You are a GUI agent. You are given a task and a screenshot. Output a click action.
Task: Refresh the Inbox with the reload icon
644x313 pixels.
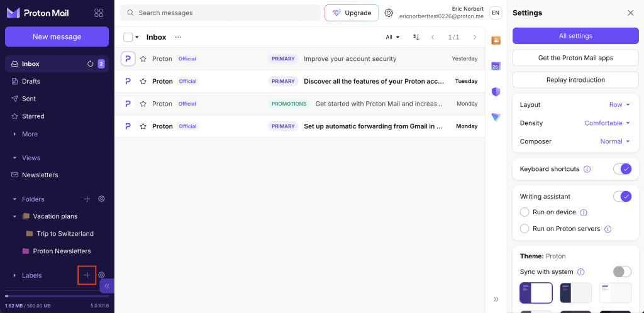click(x=91, y=63)
